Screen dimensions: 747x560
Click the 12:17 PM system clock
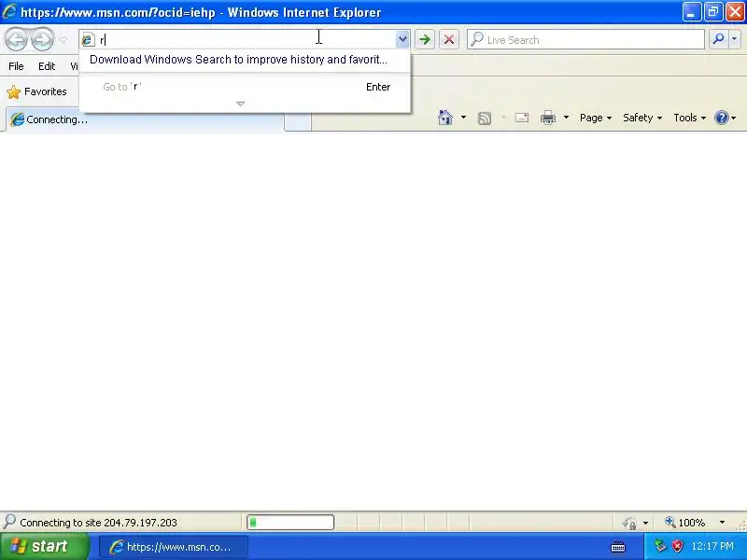point(712,546)
